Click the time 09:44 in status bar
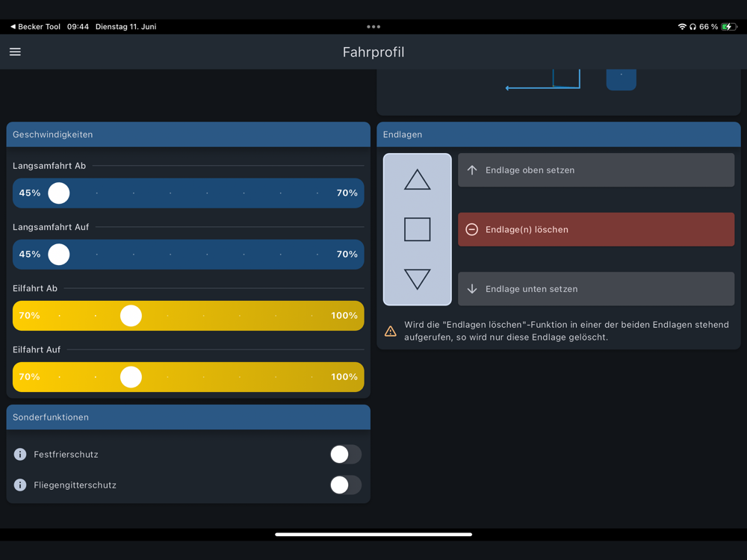Screen dimensions: 747x560 78,27
